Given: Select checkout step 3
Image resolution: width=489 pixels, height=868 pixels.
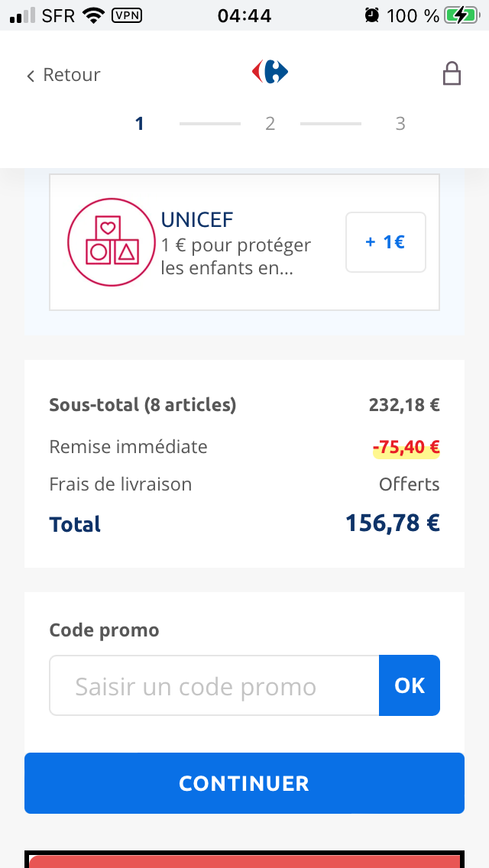Looking at the screenshot, I should click(400, 124).
